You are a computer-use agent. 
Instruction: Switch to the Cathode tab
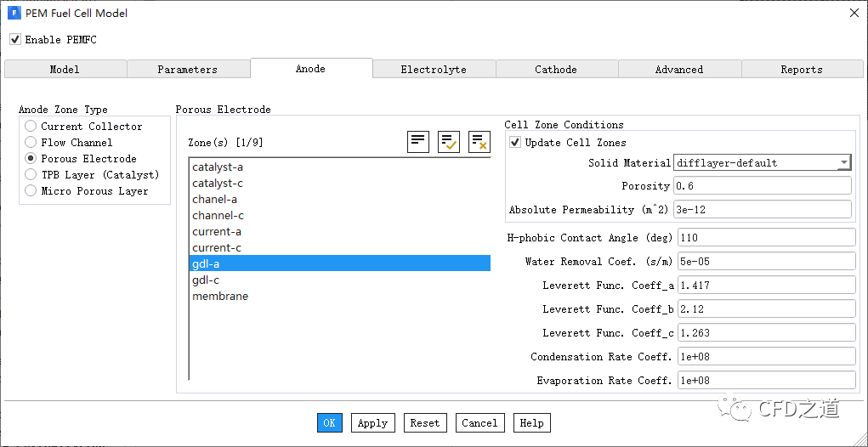coord(556,70)
